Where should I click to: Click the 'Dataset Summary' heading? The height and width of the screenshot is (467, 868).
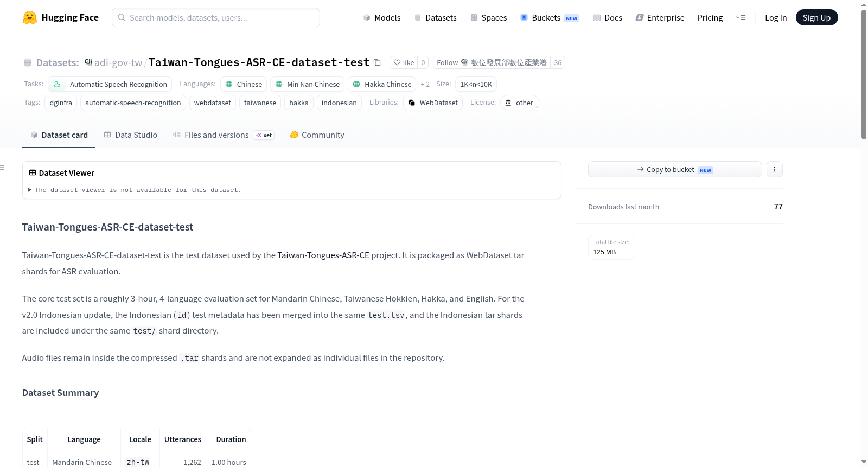click(60, 393)
